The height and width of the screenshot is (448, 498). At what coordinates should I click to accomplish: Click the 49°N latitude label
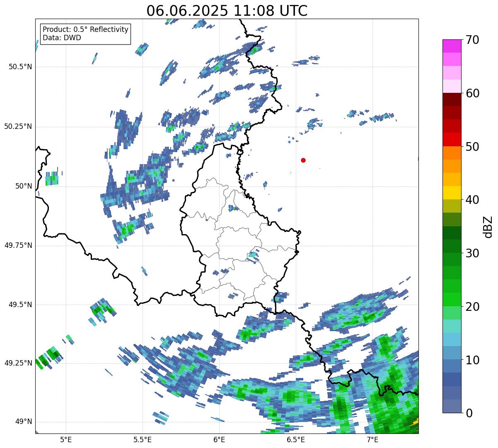(x=24, y=421)
